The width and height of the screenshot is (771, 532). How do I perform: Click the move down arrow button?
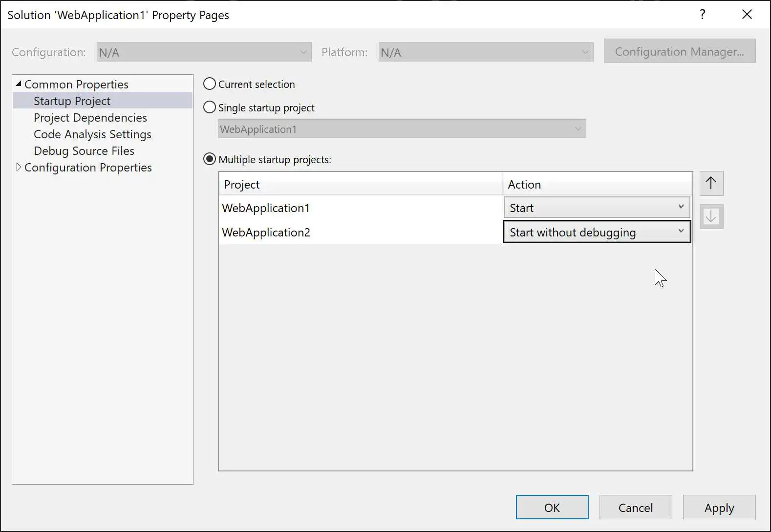pos(711,216)
